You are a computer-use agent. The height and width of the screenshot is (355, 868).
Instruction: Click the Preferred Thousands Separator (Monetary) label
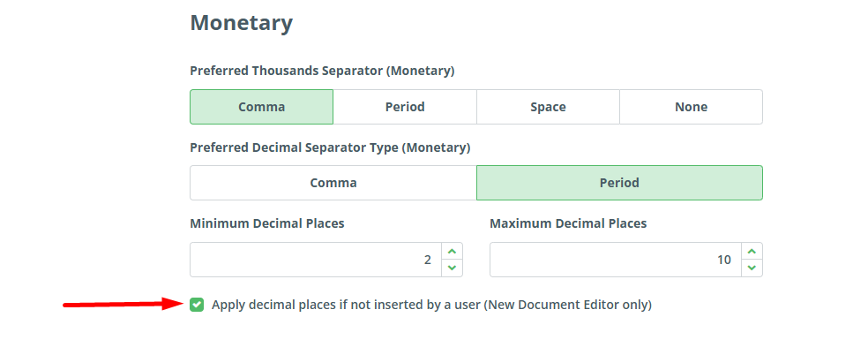pos(322,70)
